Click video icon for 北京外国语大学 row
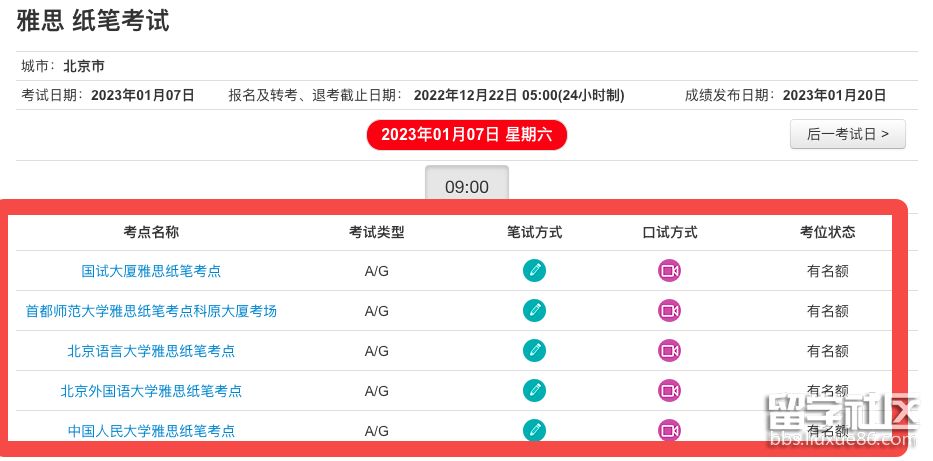This screenshot has width=933, height=461. 669,390
